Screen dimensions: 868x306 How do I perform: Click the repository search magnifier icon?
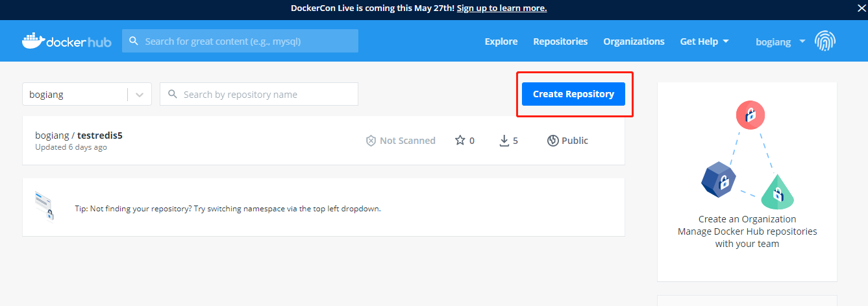173,94
